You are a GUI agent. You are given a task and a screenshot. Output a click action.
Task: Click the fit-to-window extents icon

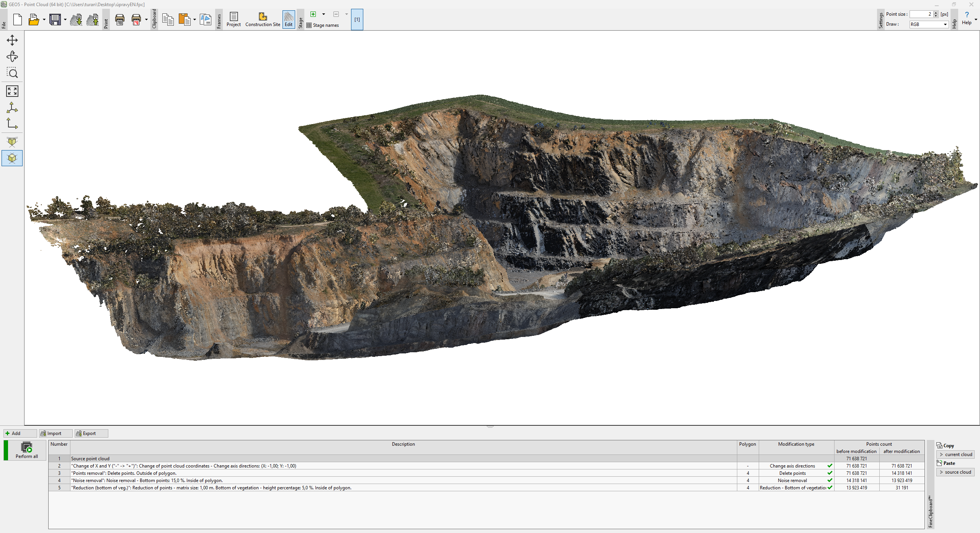pos(12,91)
